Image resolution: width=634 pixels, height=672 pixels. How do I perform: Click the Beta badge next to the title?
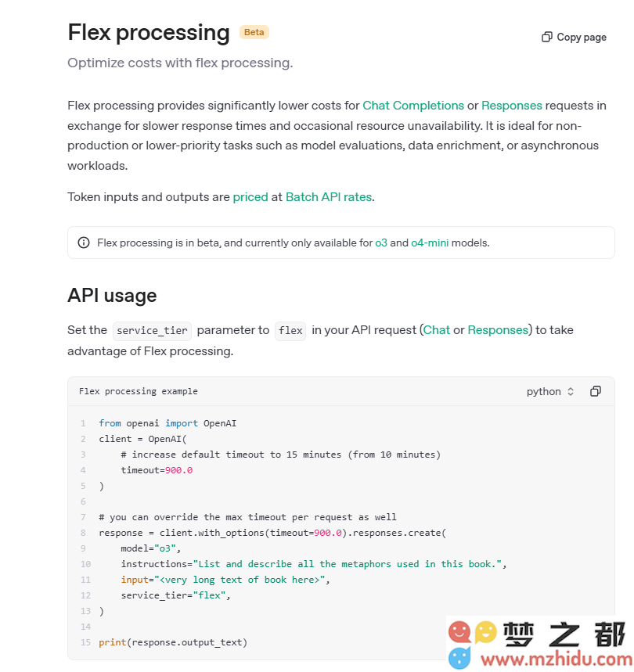tap(254, 32)
